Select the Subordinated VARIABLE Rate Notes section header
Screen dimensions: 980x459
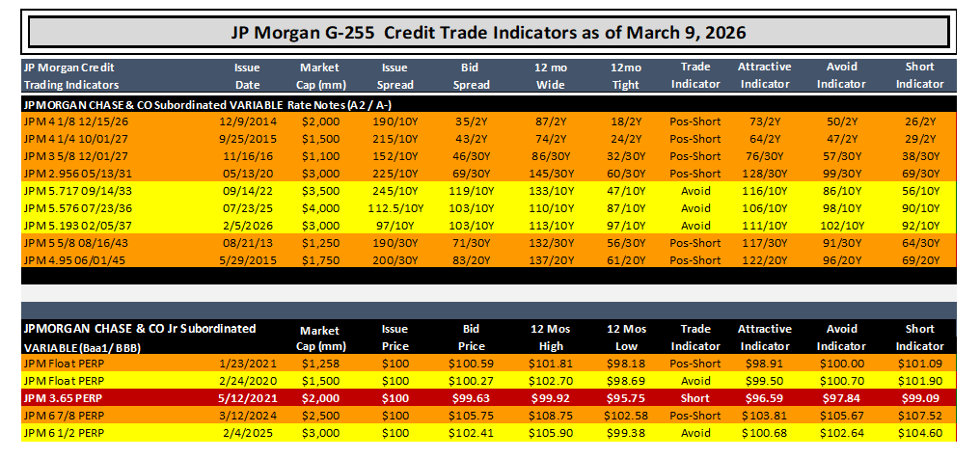click(x=207, y=105)
